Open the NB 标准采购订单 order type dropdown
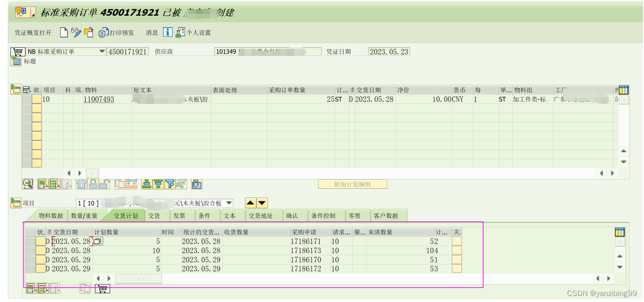644x302 pixels. point(103,51)
